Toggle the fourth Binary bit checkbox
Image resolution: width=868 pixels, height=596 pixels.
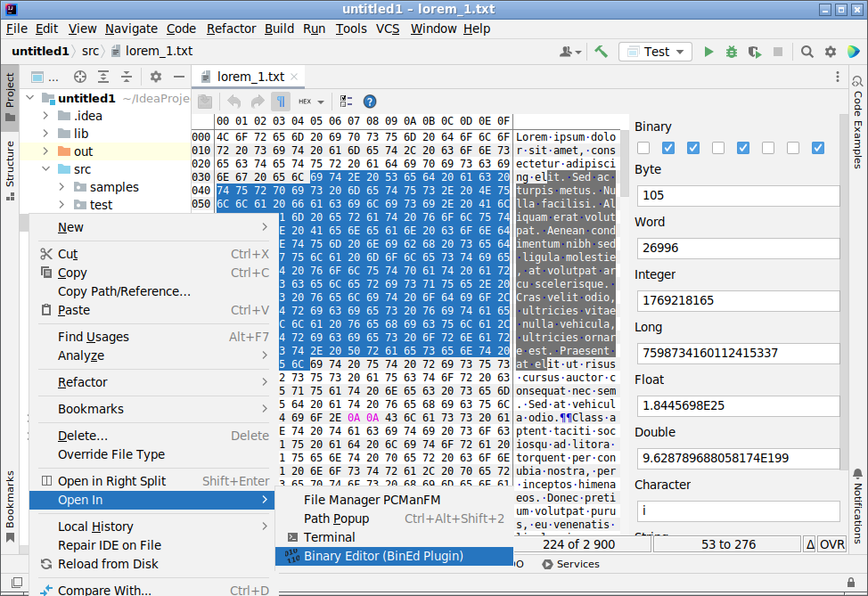click(718, 148)
